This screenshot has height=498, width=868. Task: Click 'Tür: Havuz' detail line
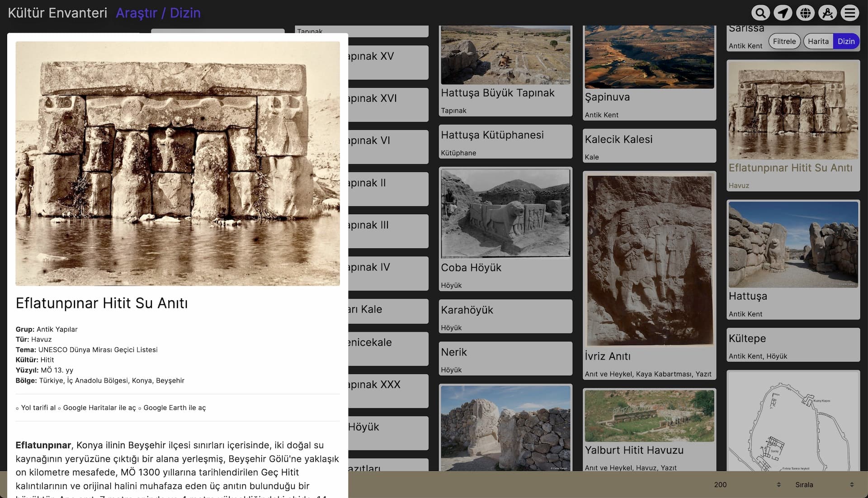[x=34, y=339]
